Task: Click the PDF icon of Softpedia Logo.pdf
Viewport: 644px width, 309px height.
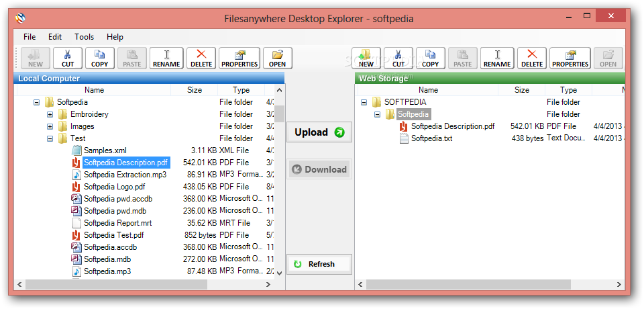Action: 76,187
